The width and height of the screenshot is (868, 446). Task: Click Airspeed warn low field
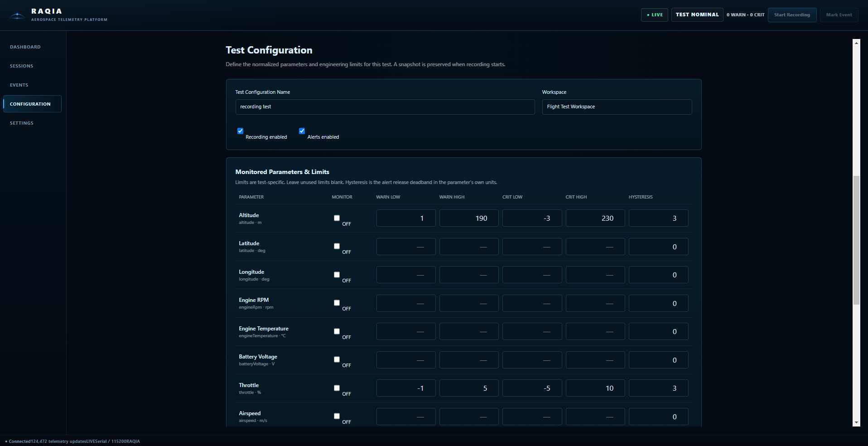[x=406, y=417]
